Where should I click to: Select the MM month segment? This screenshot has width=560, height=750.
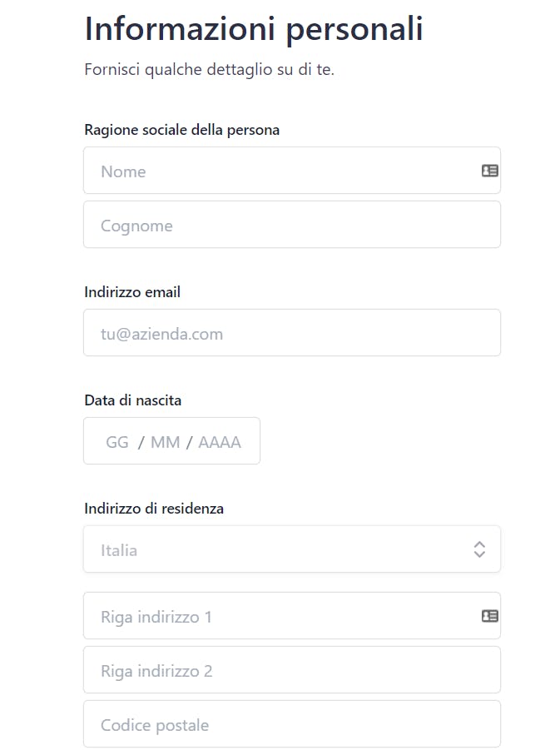(166, 442)
